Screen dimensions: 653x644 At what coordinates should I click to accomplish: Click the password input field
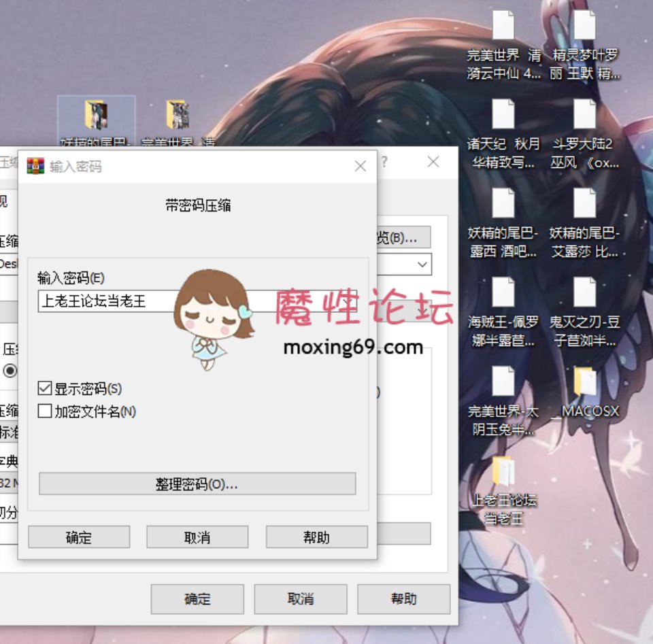197,301
